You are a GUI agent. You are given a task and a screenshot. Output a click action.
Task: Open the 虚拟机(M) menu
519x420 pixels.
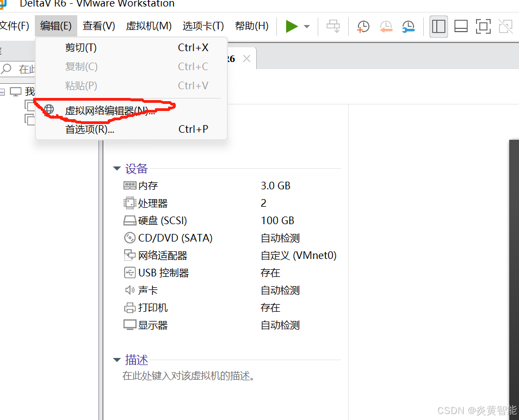pos(149,26)
